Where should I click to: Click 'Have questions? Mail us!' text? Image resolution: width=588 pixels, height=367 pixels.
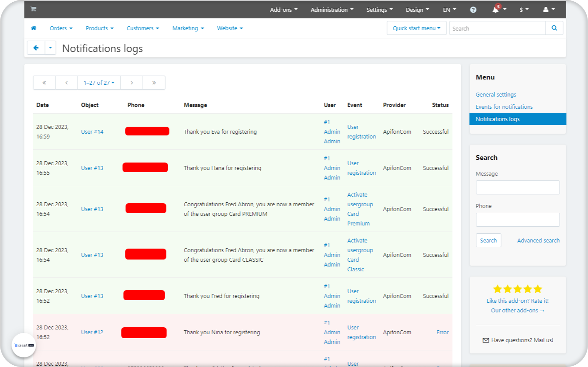522,340
